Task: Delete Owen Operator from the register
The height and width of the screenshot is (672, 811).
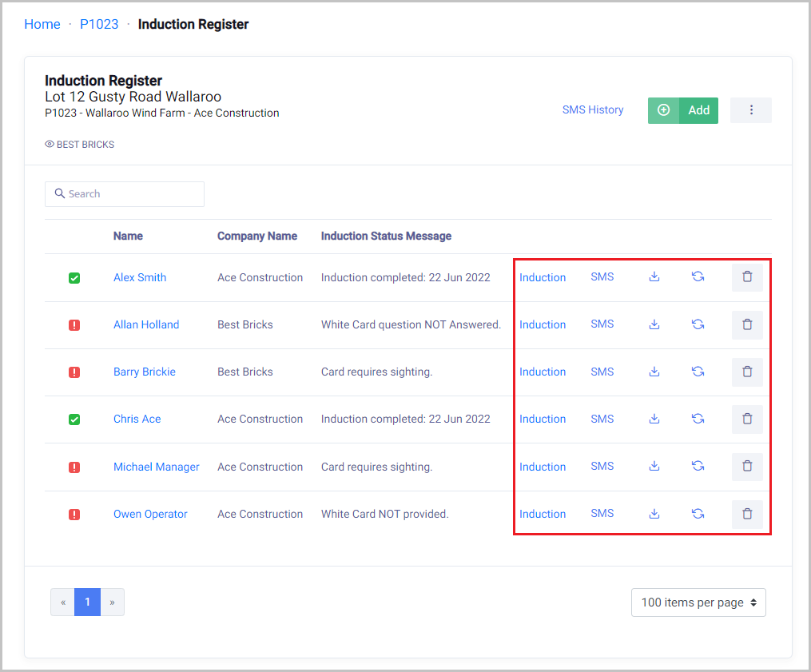Action: (x=747, y=514)
